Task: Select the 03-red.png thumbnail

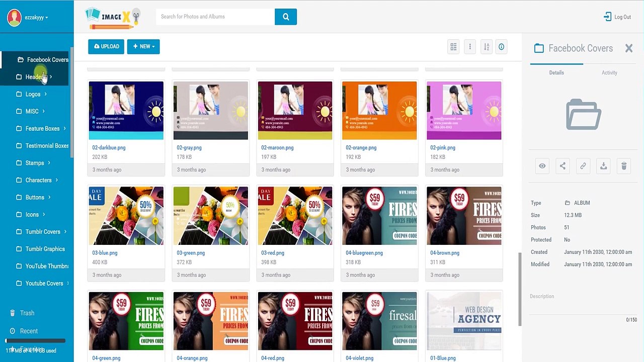Action: pyautogui.click(x=295, y=216)
